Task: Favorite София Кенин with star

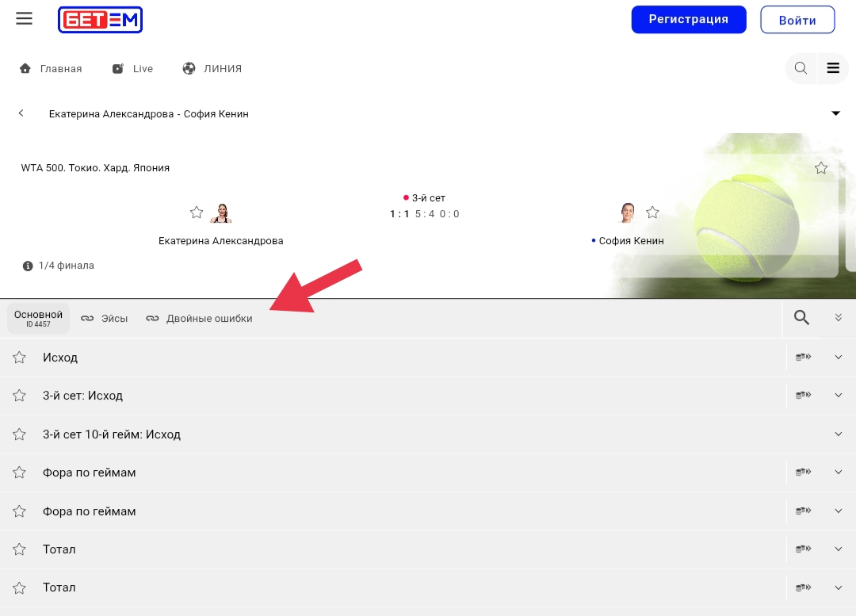Action: [x=652, y=212]
